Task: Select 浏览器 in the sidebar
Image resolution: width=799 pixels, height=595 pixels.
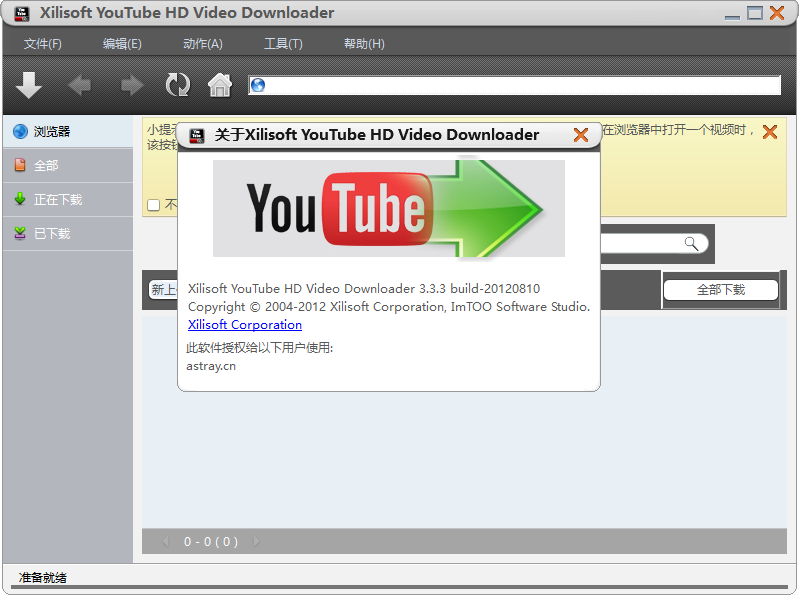Action: [x=68, y=131]
